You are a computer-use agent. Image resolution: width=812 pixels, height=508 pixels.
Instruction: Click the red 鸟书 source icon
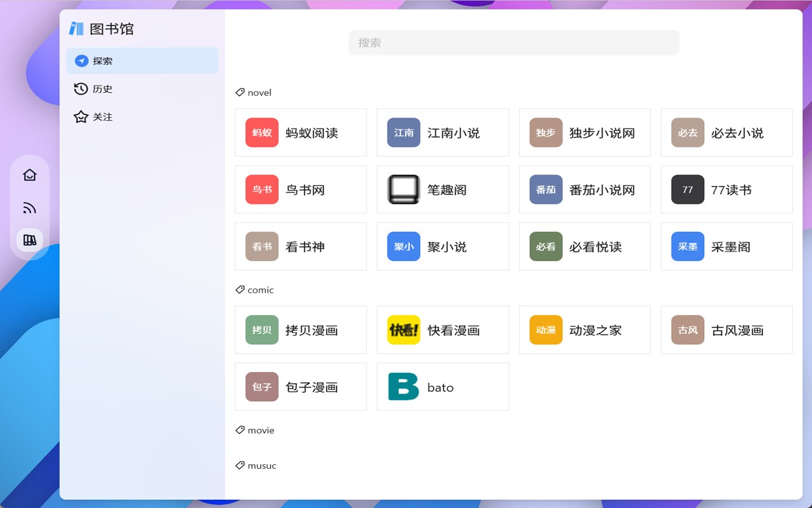click(262, 189)
